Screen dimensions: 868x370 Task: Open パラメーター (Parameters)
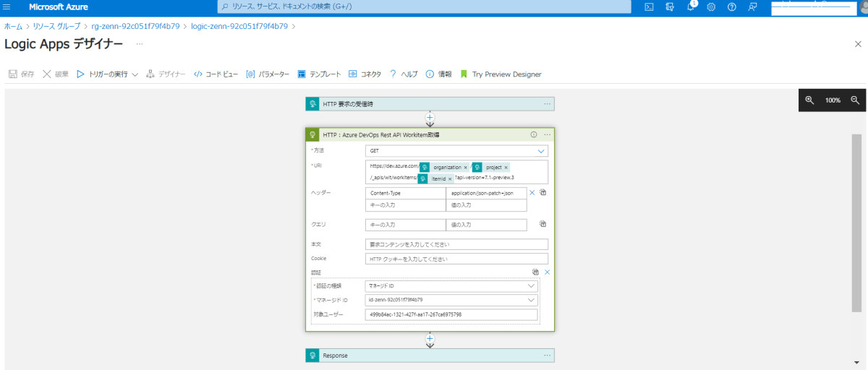tap(268, 74)
